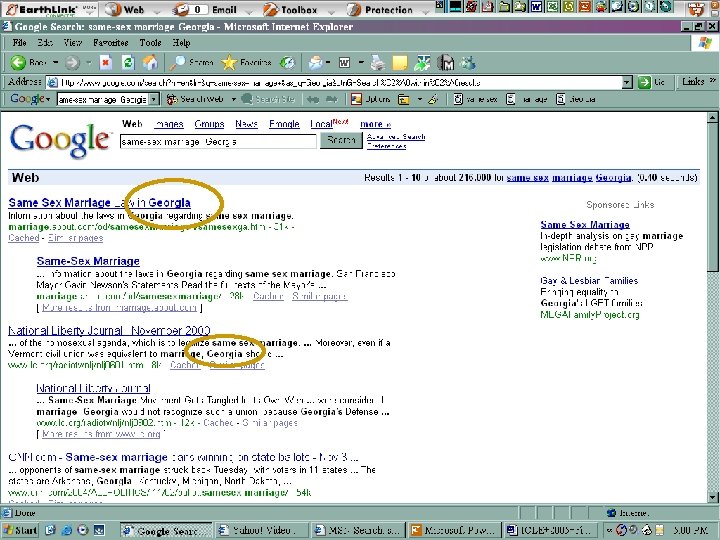The width and height of the screenshot is (720, 540).
Task: Click Options on the Google toolbar
Action: click(370, 99)
